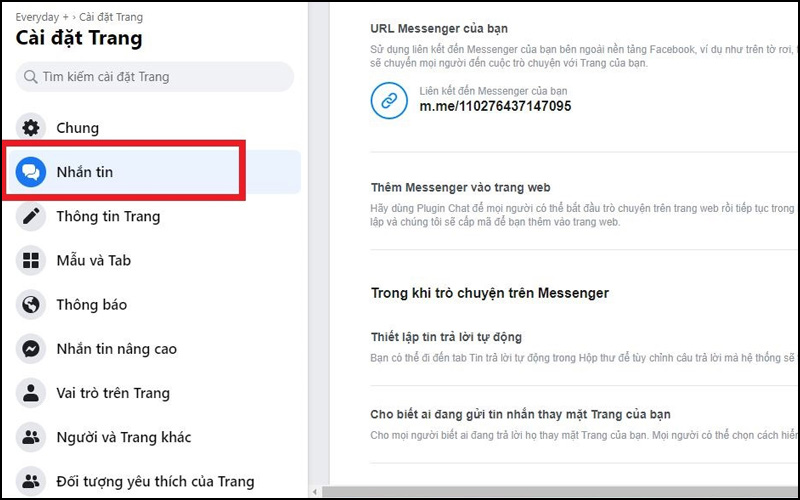Click Thêm Messenger vào trang web heading
The width and height of the screenshot is (800, 500).
click(460, 187)
